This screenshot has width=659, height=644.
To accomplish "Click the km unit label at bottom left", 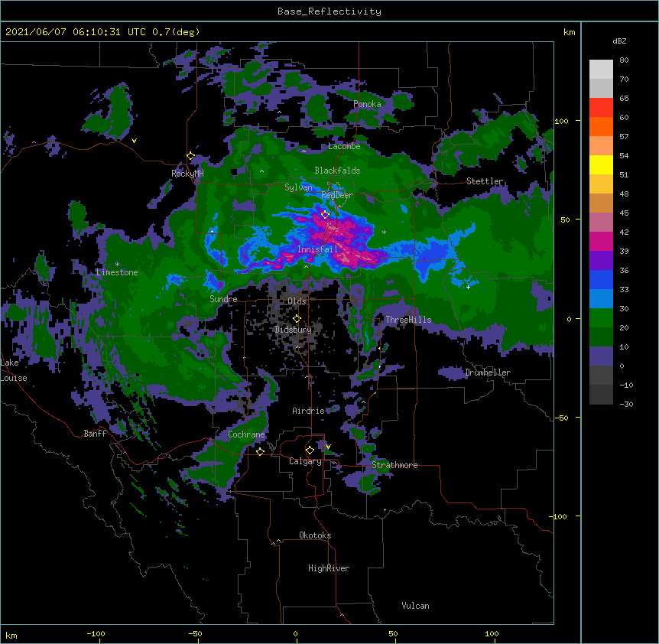I will tap(11, 635).
